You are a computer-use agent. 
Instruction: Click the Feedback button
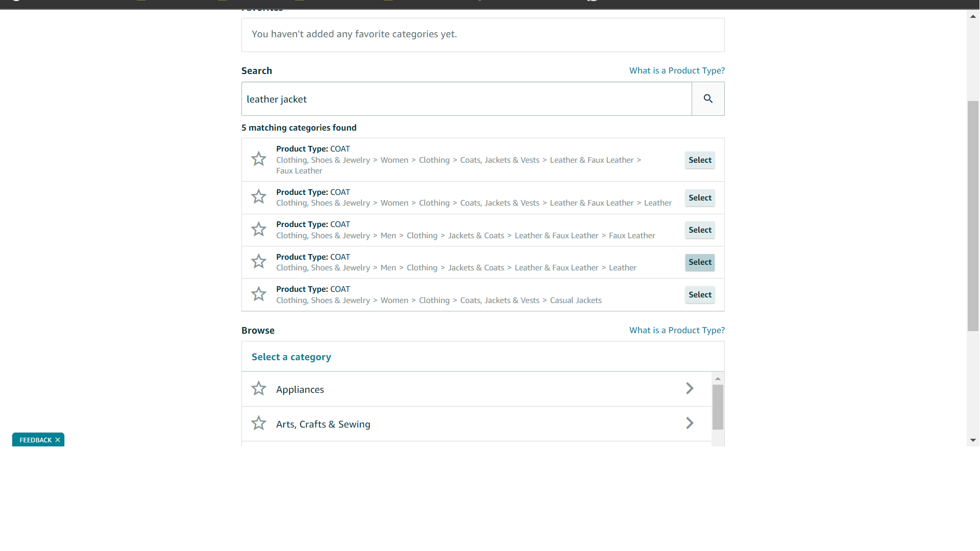click(36, 440)
